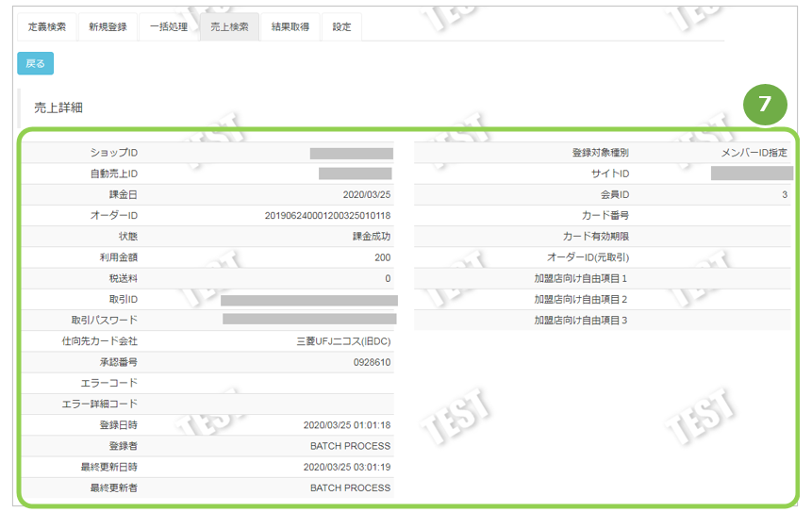
Task: Click the blue 戻る button
Action: (35, 63)
